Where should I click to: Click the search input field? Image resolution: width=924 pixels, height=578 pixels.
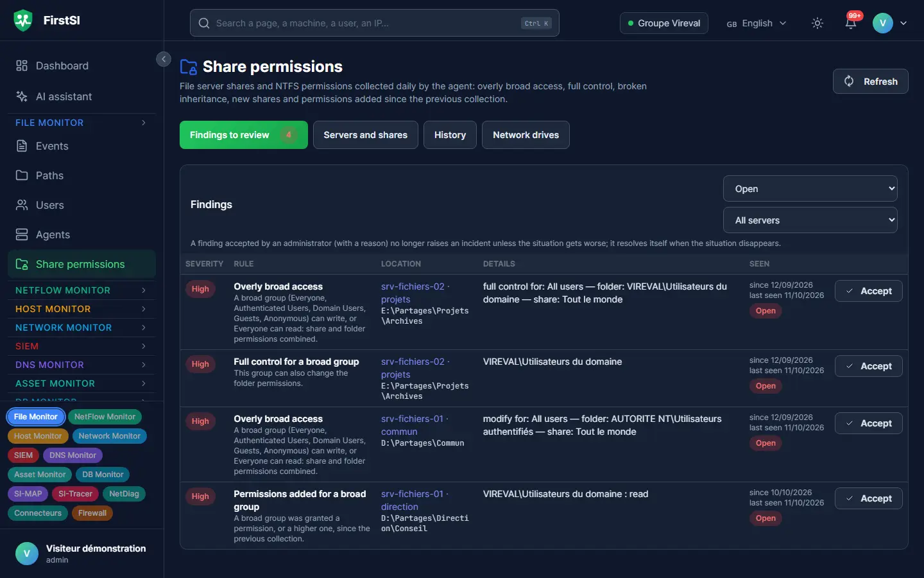[x=375, y=23]
